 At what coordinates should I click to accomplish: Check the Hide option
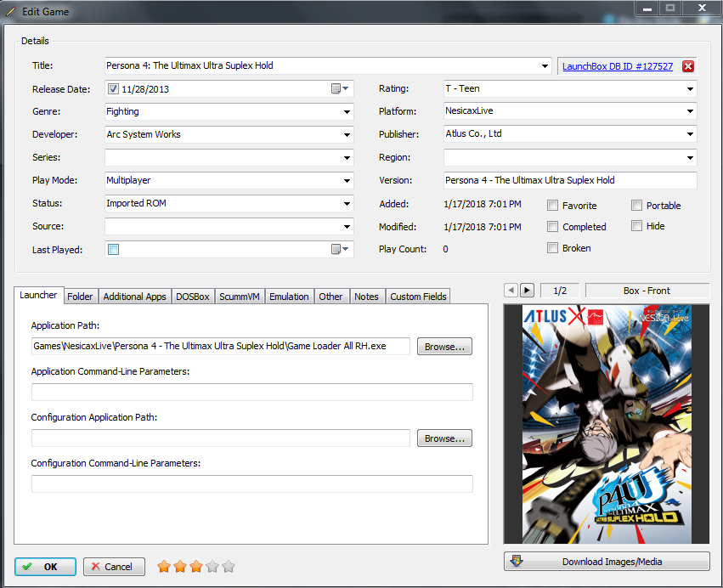(636, 225)
